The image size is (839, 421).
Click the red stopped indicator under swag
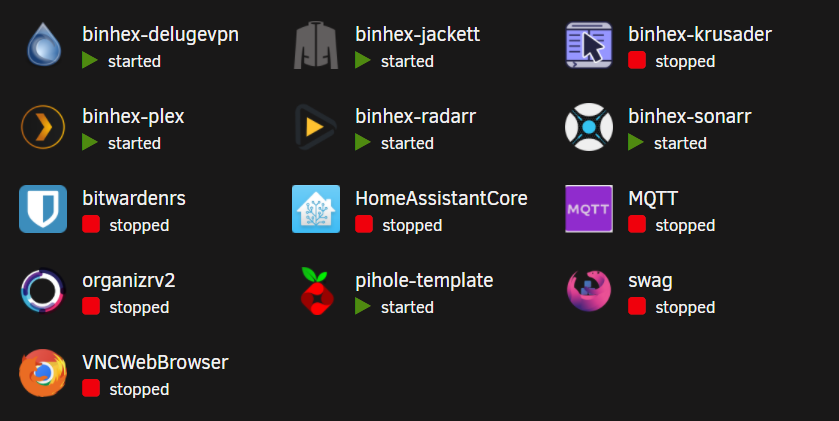[x=637, y=307]
